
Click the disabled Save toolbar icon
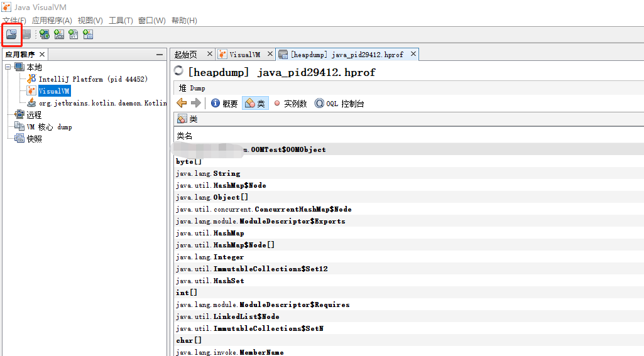click(26, 35)
